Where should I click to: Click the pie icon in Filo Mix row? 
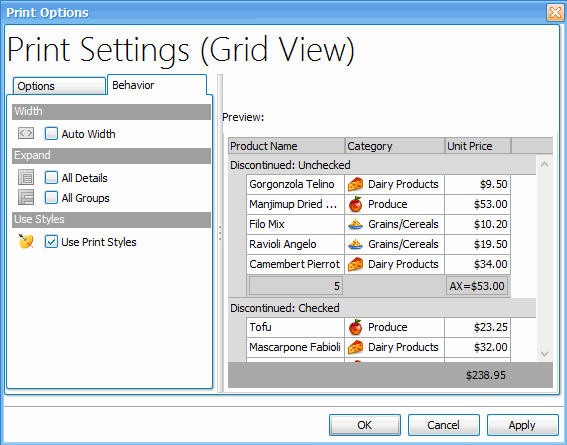(355, 224)
